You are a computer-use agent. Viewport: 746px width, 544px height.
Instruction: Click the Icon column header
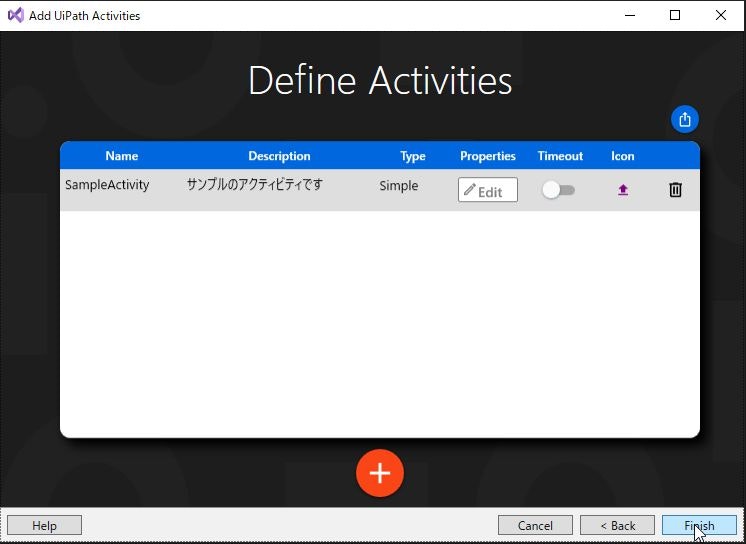(x=622, y=156)
